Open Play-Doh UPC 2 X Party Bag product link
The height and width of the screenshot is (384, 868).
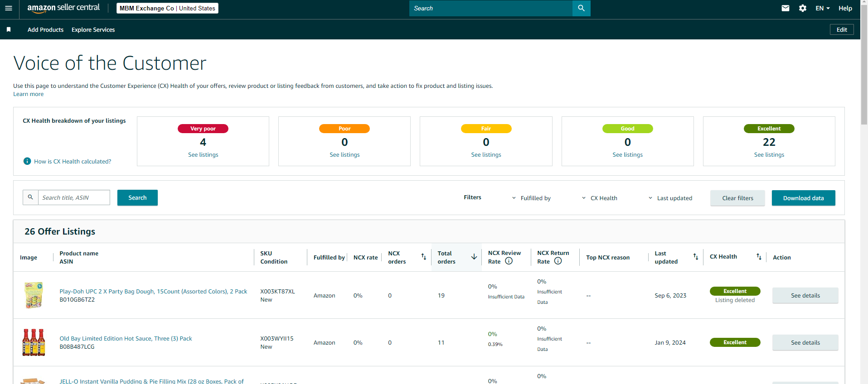153,291
